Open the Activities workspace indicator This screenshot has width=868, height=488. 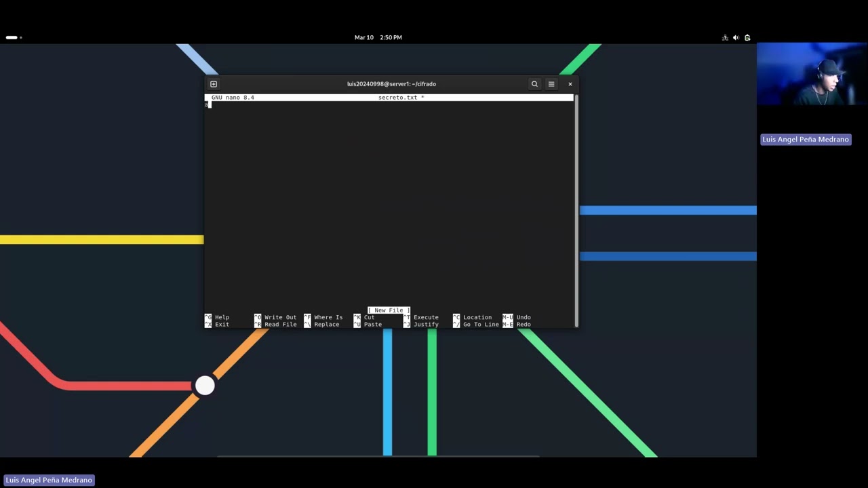(14, 37)
